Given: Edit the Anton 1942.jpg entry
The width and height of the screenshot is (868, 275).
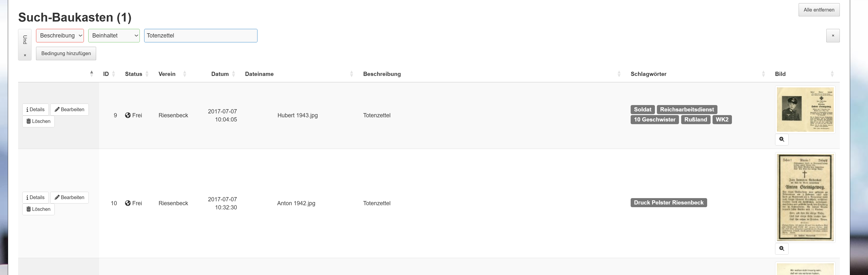Looking at the screenshot, I should click(x=69, y=198).
